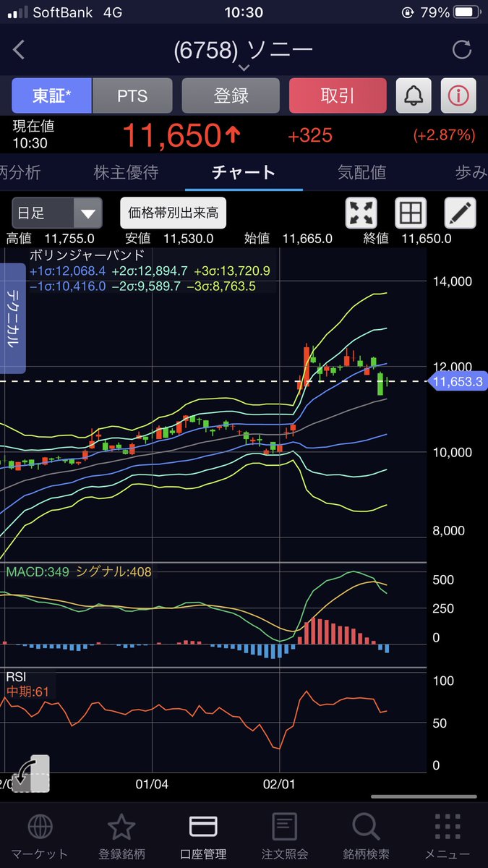Screen dimensions: 488x868
Task: Open the 日足 timeframe dropdown
Action: (56, 213)
